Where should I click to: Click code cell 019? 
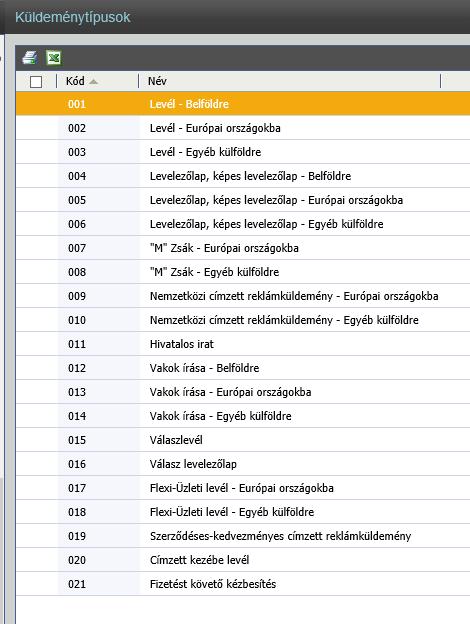98,536
